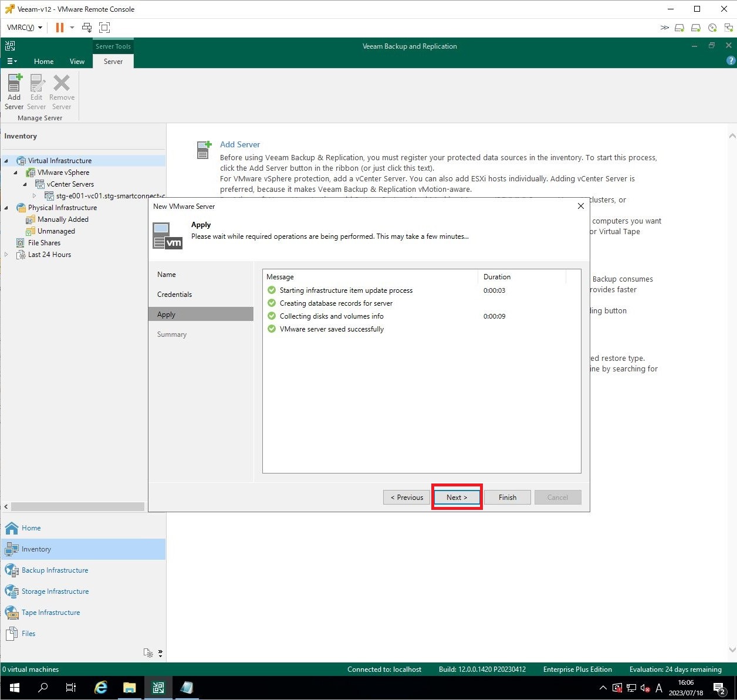Open the Inventory navigation pane view
The image size is (737, 700).
83,549
